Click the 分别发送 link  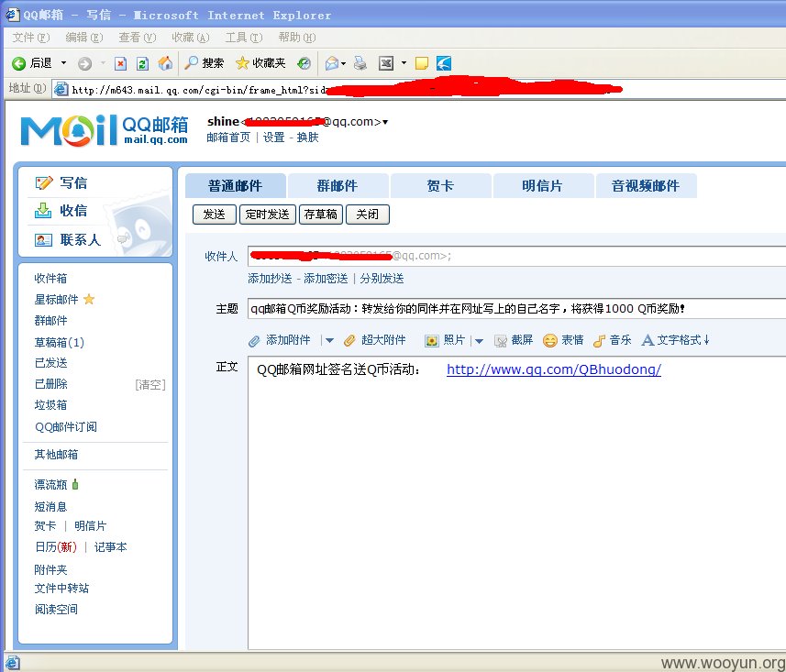(x=382, y=279)
